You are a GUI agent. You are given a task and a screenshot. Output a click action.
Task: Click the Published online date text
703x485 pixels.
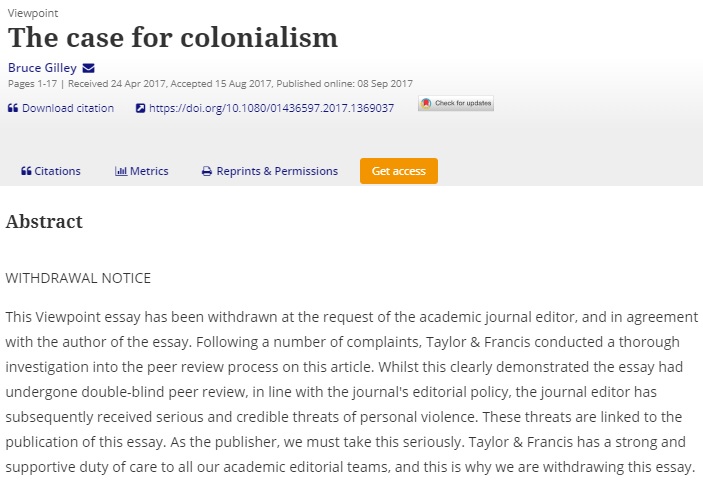(344, 84)
